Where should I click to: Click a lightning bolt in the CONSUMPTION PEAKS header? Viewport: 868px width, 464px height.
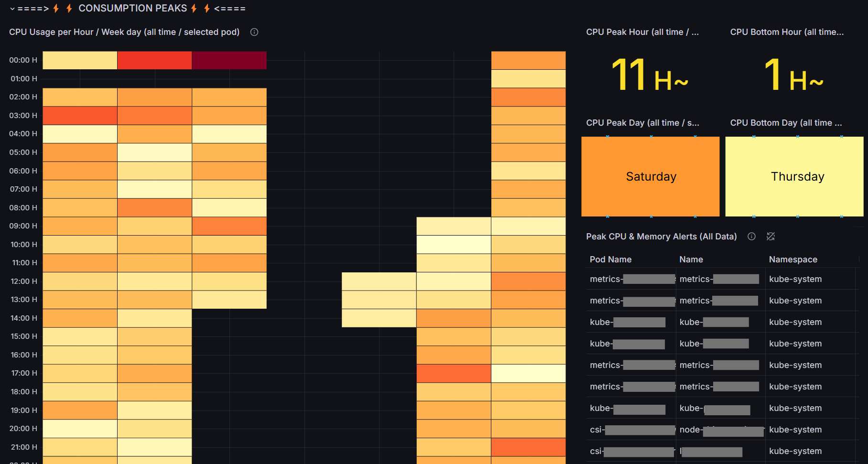pyautogui.click(x=55, y=8)
